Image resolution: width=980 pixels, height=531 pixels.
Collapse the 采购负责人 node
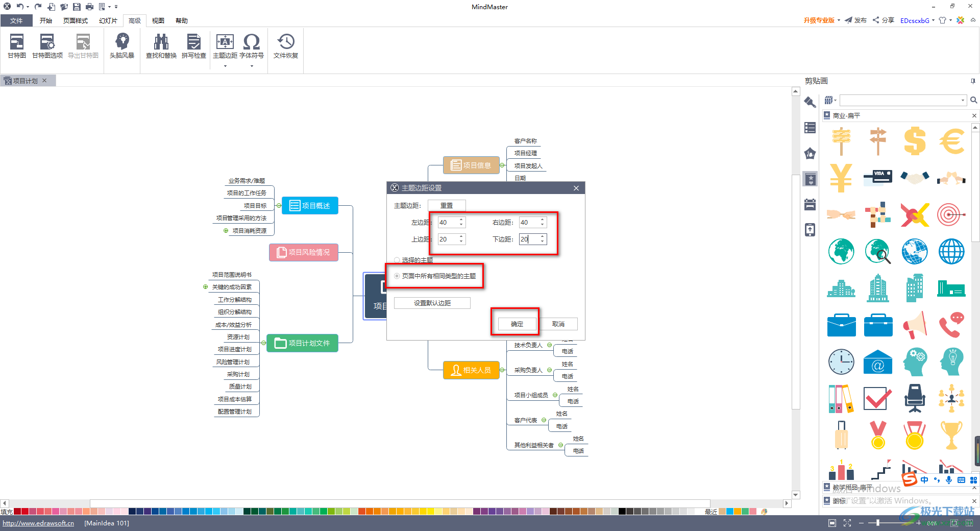click(549, 370)
